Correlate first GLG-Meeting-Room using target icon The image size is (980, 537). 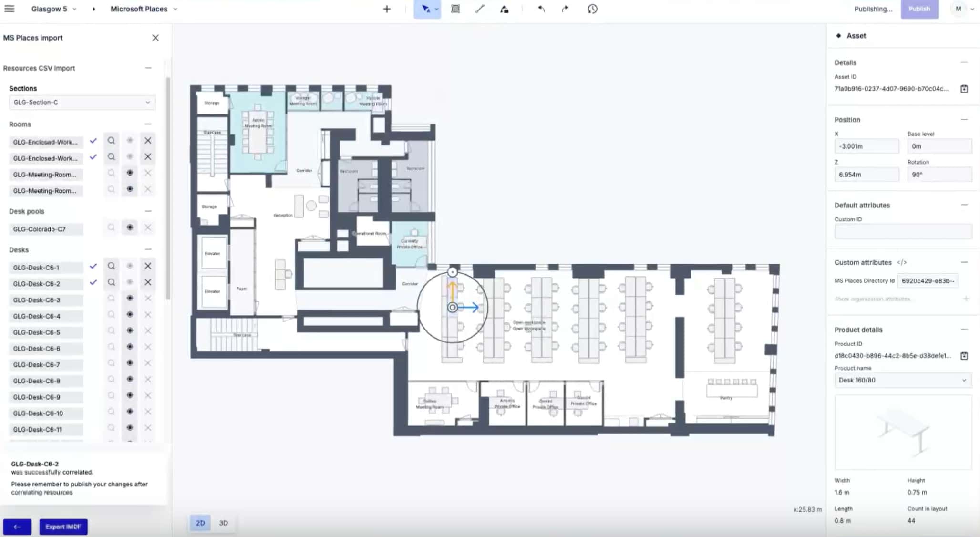130,173
